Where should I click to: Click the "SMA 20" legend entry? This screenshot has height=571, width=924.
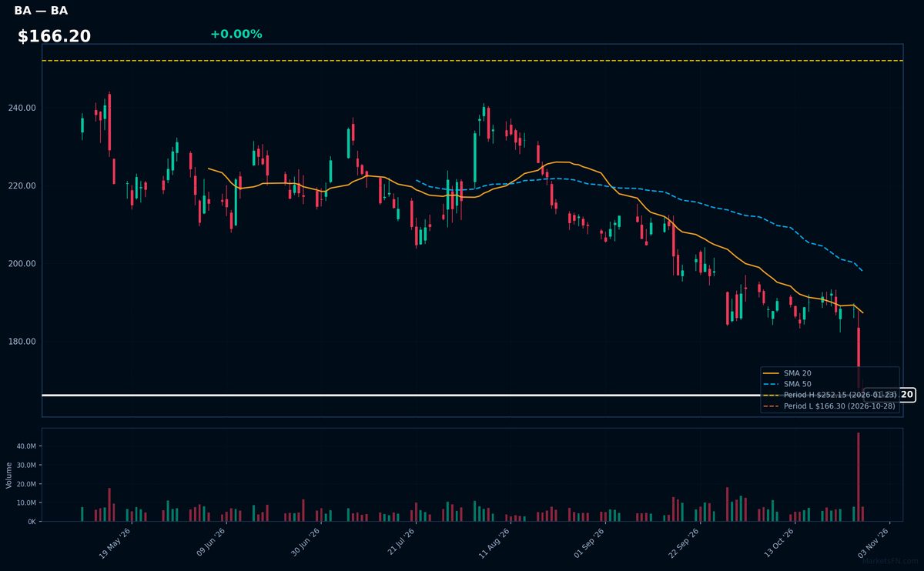point(787,373)
